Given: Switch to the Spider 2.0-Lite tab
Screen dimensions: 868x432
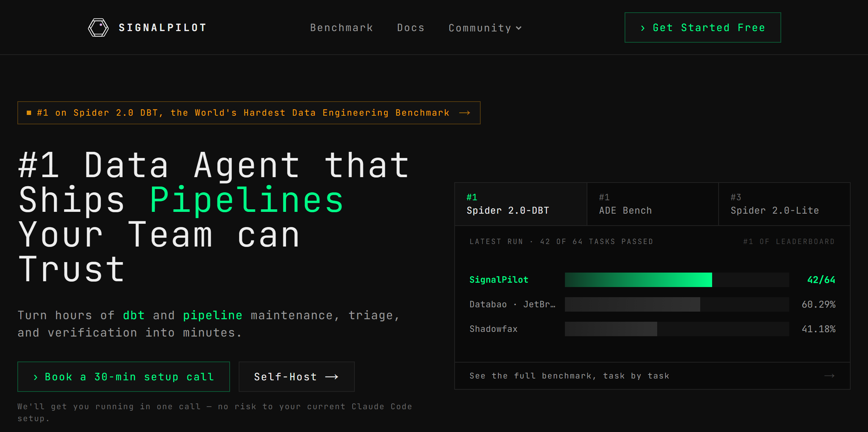Looking at the screenshot, I should coord(784,204).
